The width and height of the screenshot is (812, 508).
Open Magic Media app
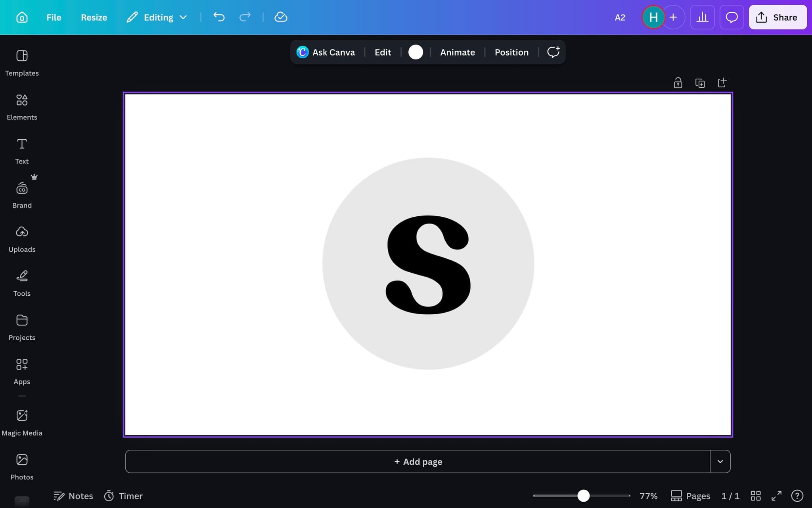tap(22, 423)
